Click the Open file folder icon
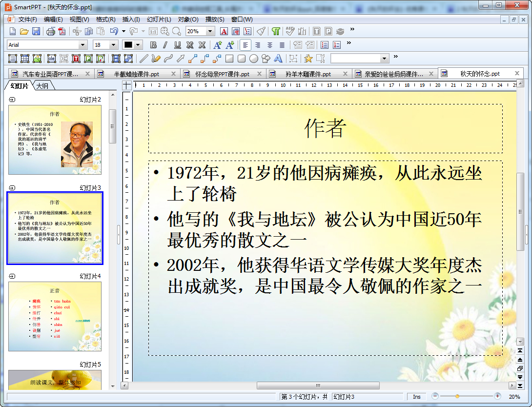 24,32
